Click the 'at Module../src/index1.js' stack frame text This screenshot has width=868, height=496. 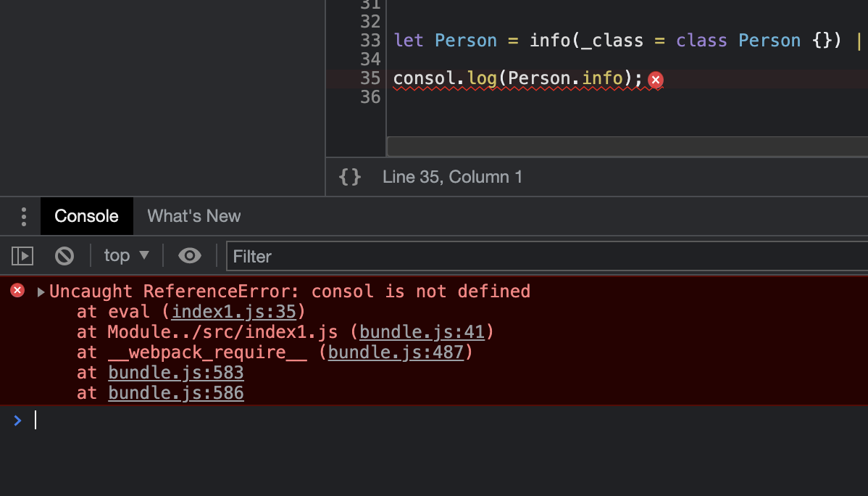click(207, 332)
